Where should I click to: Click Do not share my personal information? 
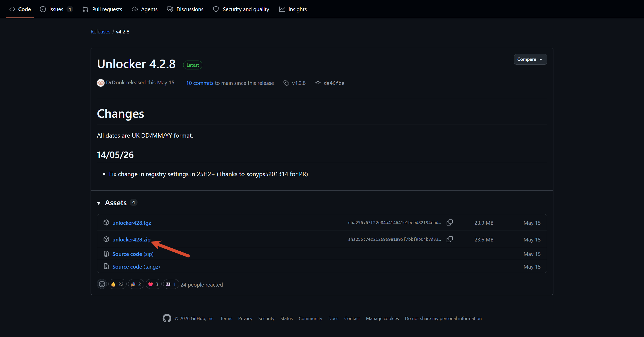(443, 318)
